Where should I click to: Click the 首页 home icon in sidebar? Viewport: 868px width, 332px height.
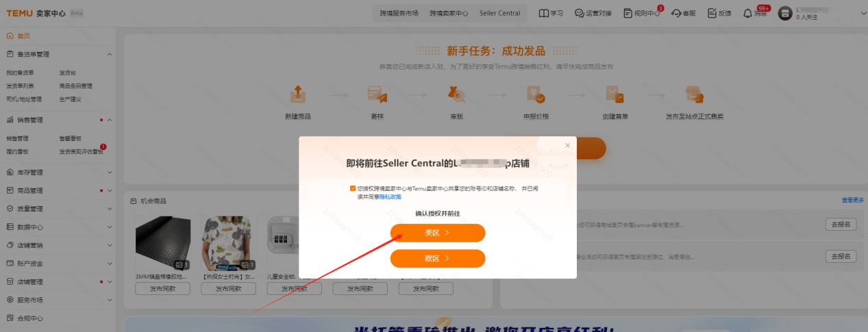pyautogui.click(x=10, y=36)
